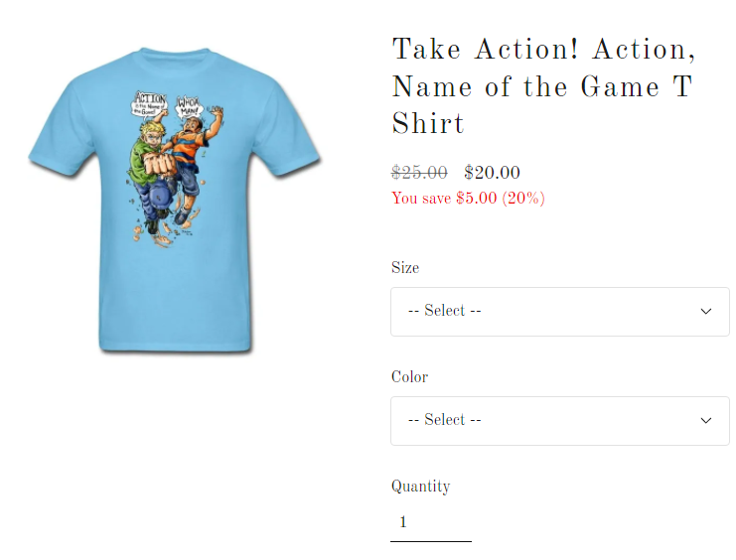
Task: Click the Take Action! product title
Action: (x=543, y=86)
